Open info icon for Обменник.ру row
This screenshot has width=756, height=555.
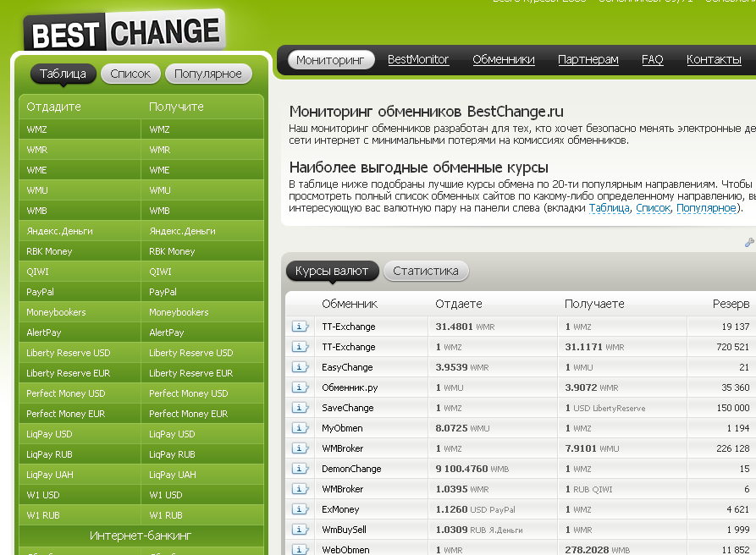click(300, 387)
